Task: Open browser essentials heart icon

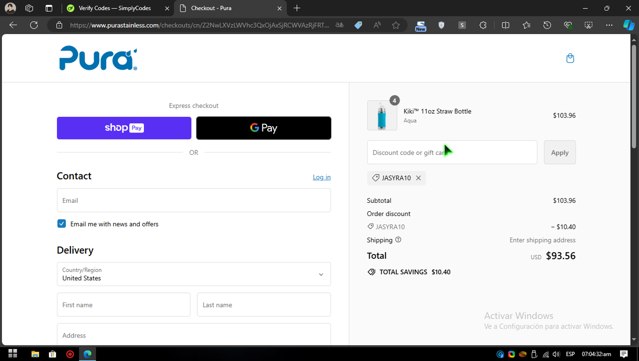Action: pyautogui.click(x=568, y=25)
